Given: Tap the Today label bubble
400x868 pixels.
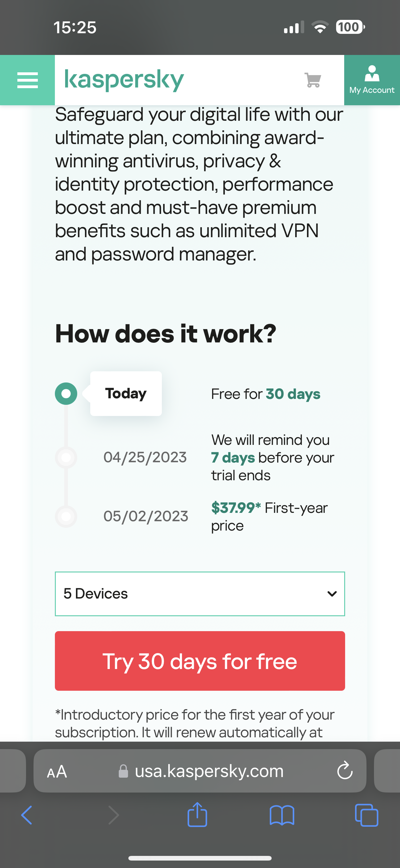Looking at the screenshot, I should [x=126, y=394].
